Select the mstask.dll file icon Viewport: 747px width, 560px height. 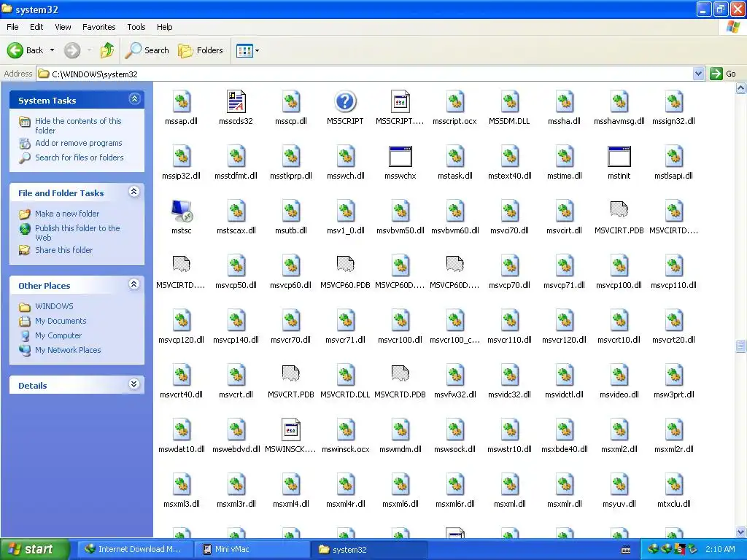pyautogui.click(x=455, y=156)
